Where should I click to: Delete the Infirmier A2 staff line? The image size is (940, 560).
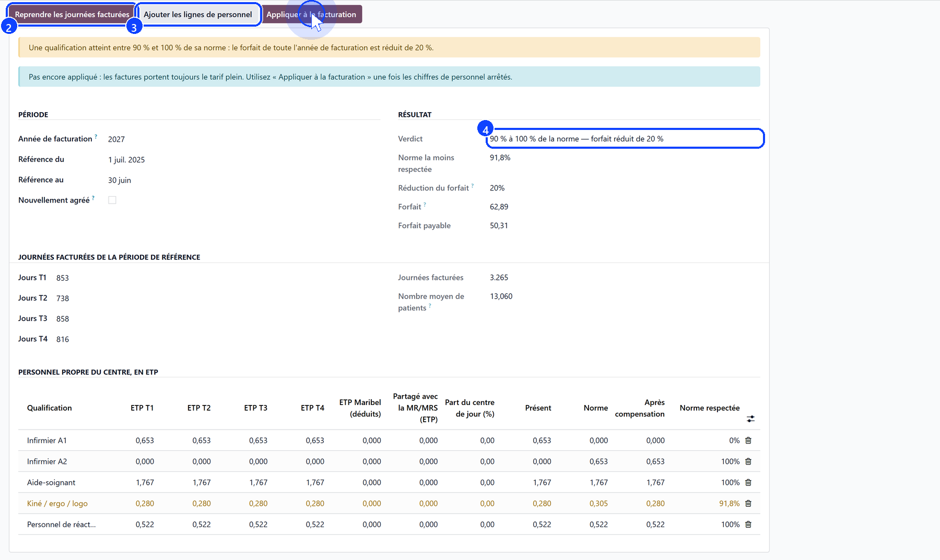click(748, 461)
